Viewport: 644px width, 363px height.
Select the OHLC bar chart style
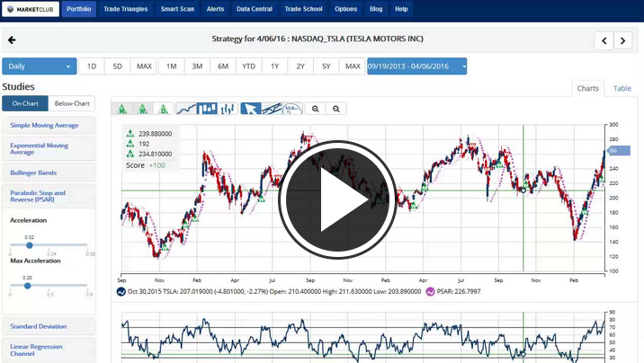tap(228, 109)
